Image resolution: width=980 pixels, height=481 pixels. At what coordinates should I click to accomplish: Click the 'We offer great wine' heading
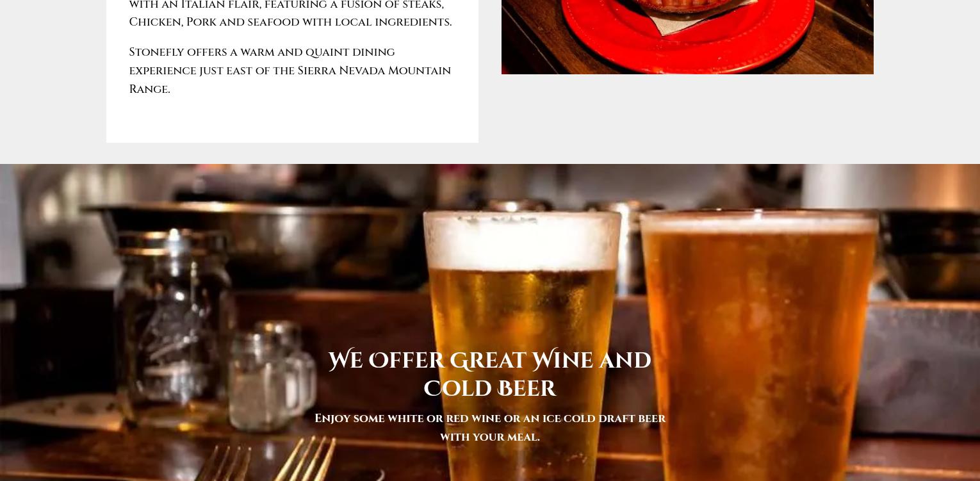pyautogui.click(x=490, y=375)
